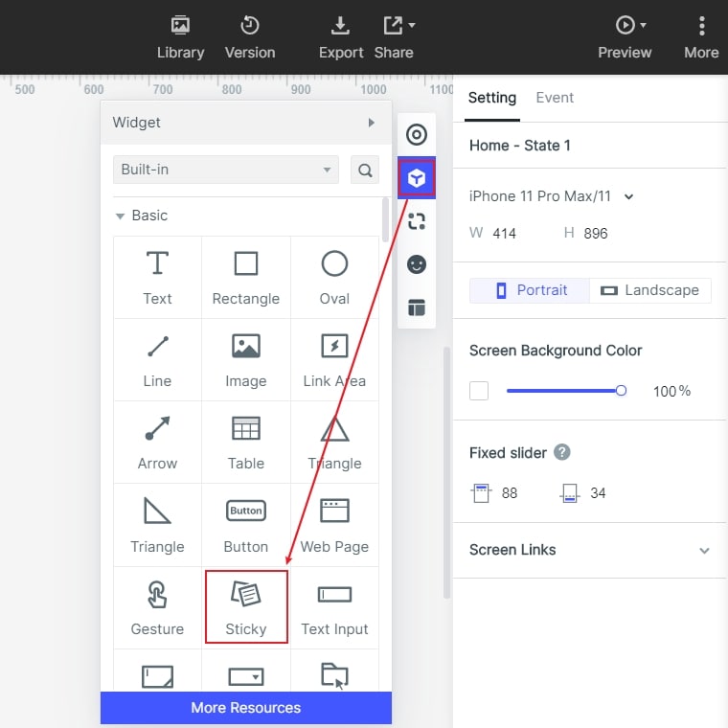
Task: Pick the Gesture widget
Action: (157, 607)
